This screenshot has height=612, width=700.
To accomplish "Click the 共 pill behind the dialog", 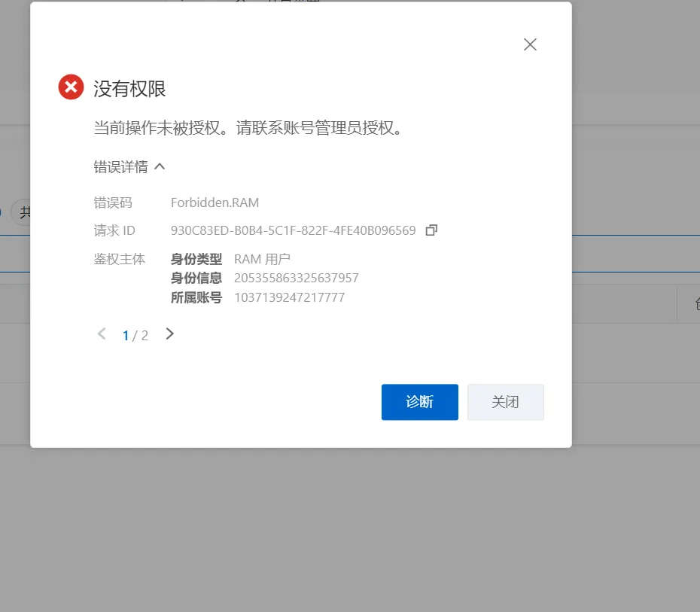I will pos(25,213).
